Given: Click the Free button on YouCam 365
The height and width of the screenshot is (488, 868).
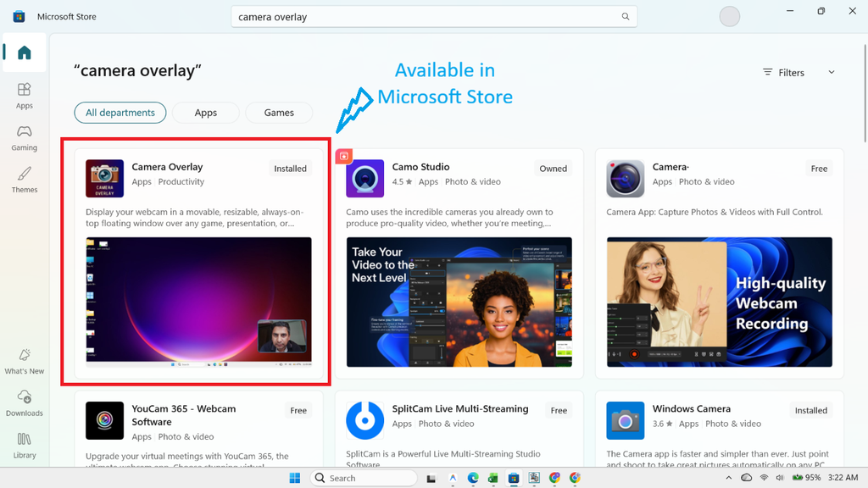Looking at the screenshot, I should point(298,410).
